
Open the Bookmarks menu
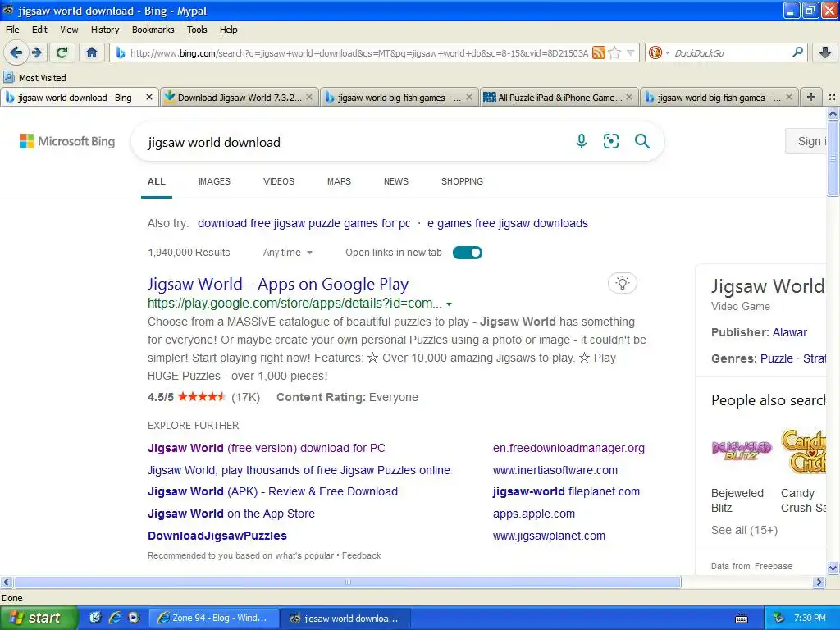(153, 30)
